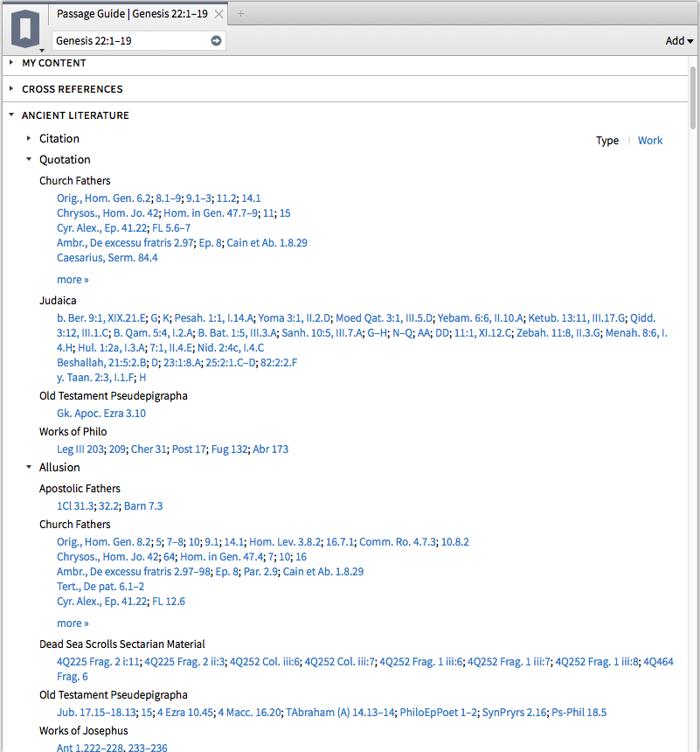The image size is (700, 752).
Task: Open a new tab with plus icon
Action: 241,14
